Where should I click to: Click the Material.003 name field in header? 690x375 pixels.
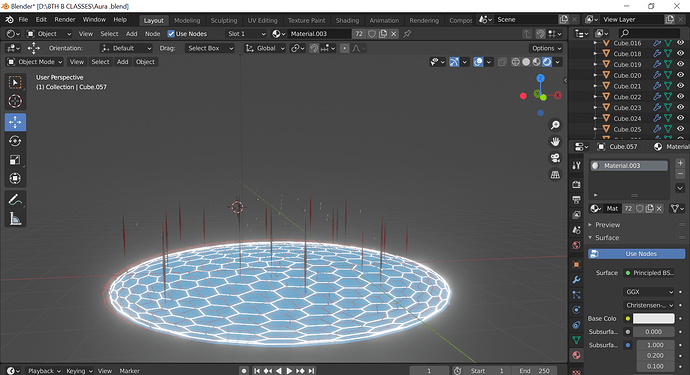coord(320,34)
